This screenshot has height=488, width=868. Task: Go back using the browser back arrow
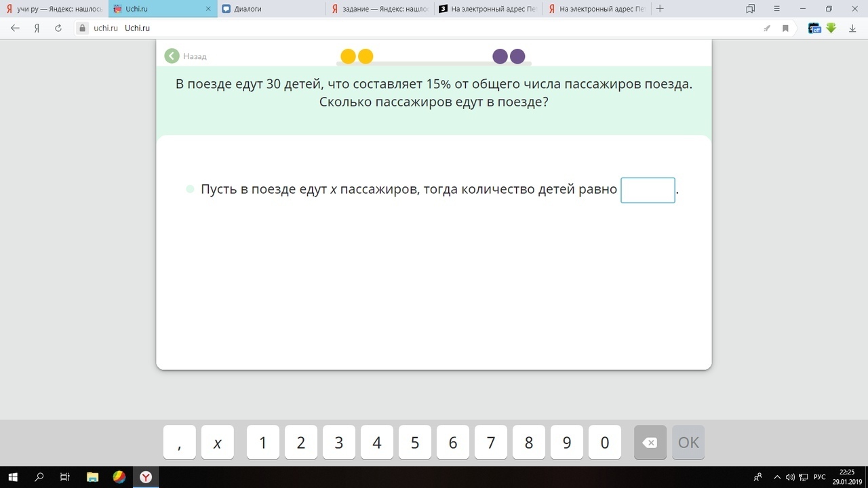15,28
